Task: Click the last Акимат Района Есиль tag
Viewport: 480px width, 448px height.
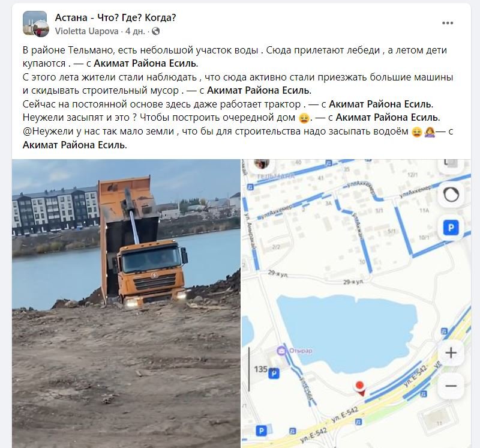Action: click(74, 145)
